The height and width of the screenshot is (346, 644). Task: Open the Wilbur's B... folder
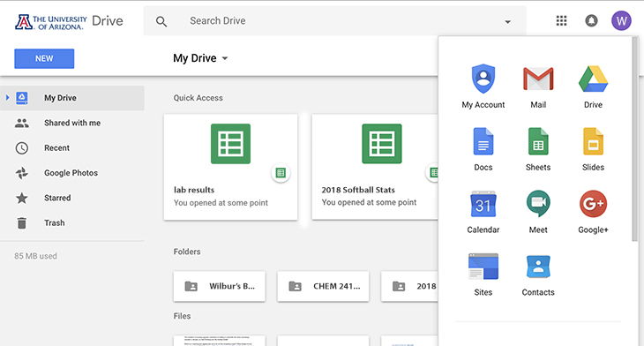tap(220, 286)
